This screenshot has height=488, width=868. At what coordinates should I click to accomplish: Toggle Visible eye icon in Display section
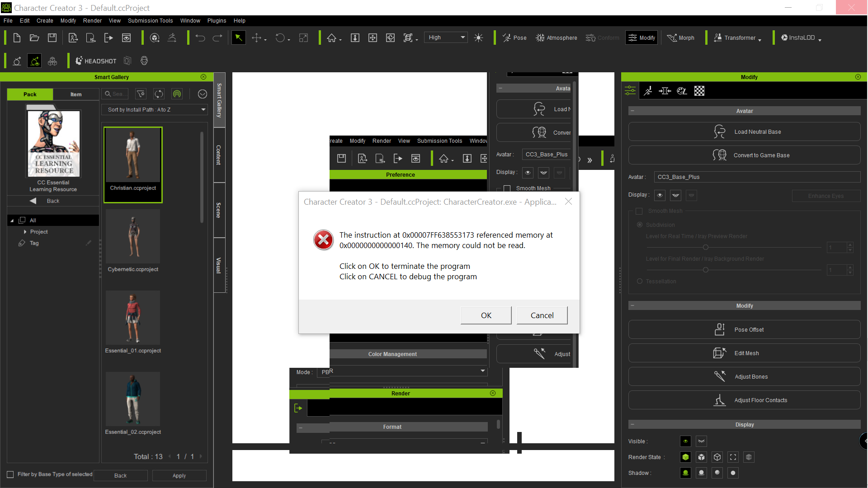coord(685,441)
